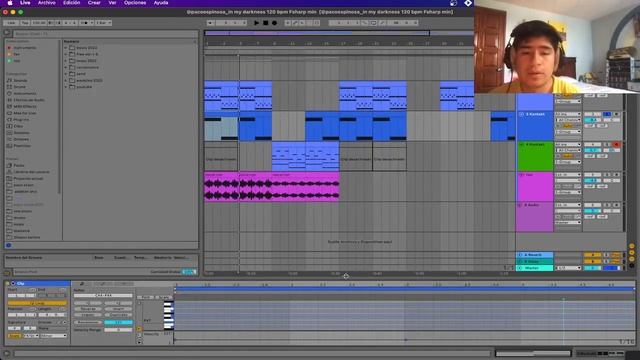Open the 6 Audio output Master dropdown
The image size is (640, 360).
(x=568, y=222)
